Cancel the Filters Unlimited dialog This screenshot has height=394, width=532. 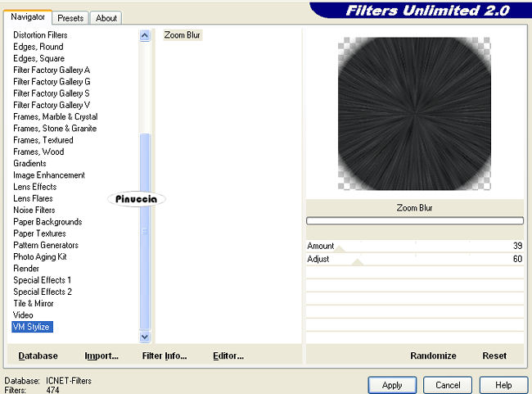point(448,385)
